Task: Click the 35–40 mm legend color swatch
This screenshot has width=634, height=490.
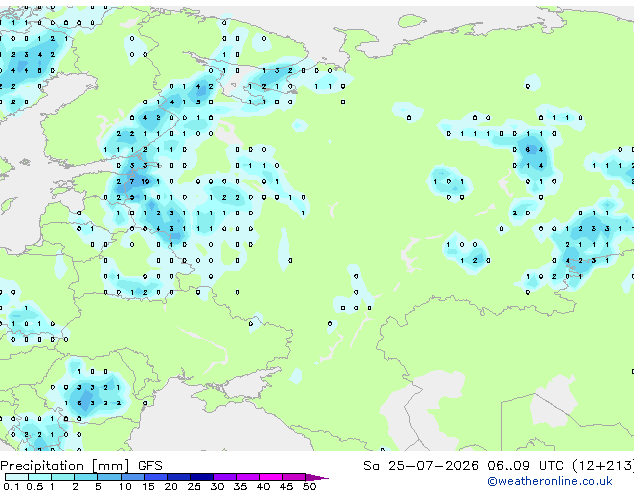Action: tap(248, 477)
